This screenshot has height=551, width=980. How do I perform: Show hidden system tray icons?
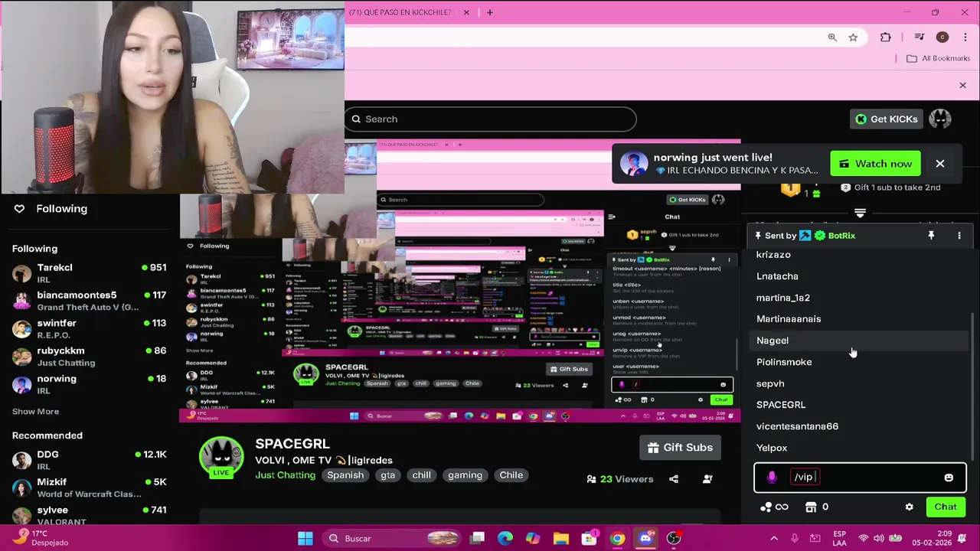coord(774,539)
